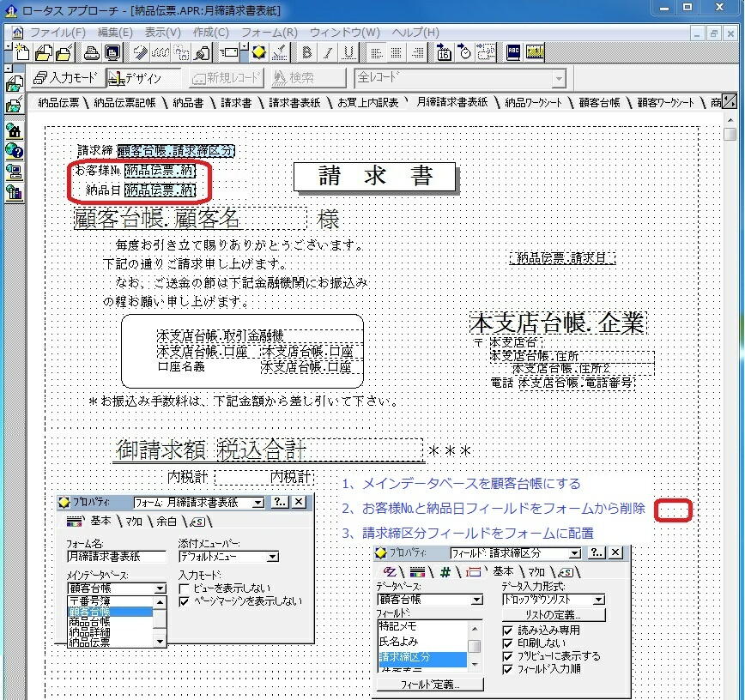Viewport: 745px width, 700px height.
Task: Open the 添付メニューバー dropdown
Action: 273,557
